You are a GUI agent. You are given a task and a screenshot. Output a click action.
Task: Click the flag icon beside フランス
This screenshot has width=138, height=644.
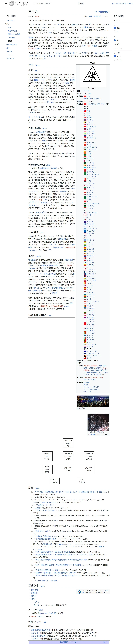point(85,285)
